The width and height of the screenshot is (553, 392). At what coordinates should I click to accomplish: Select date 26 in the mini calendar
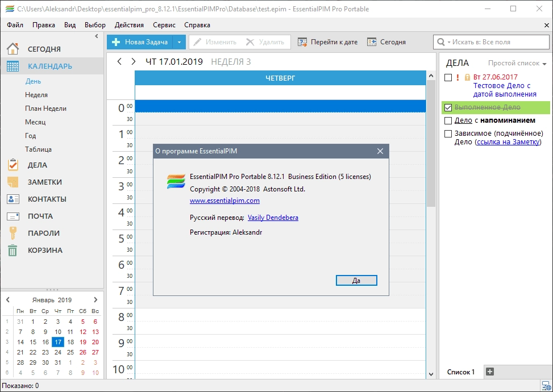click(83, 352)
